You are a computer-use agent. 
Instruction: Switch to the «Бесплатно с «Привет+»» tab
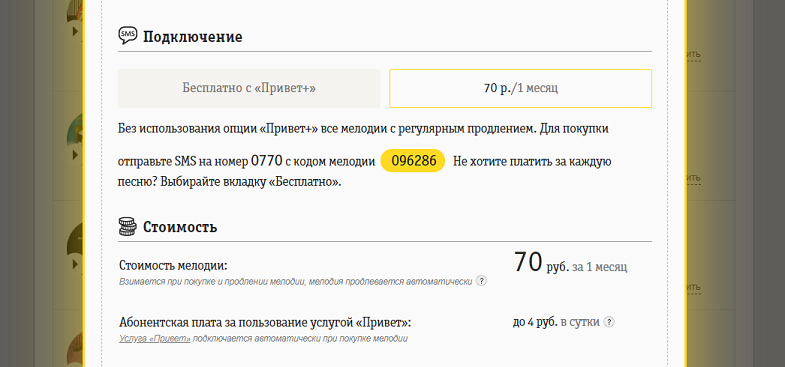point(249,88)
